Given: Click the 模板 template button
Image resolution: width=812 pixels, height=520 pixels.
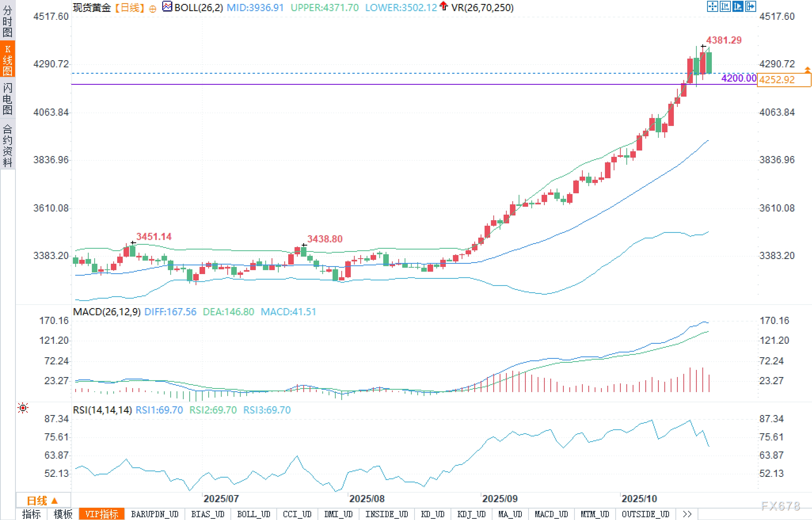Looking at the screenshot, I should pos(63,514).
